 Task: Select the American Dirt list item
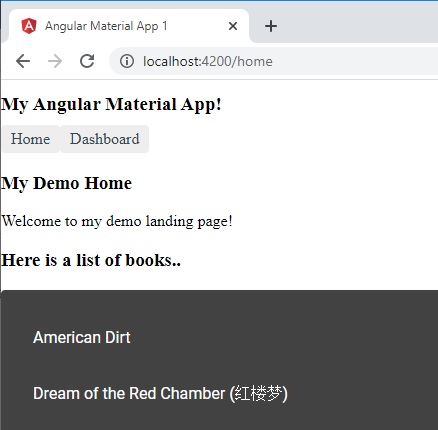point(219,337)
